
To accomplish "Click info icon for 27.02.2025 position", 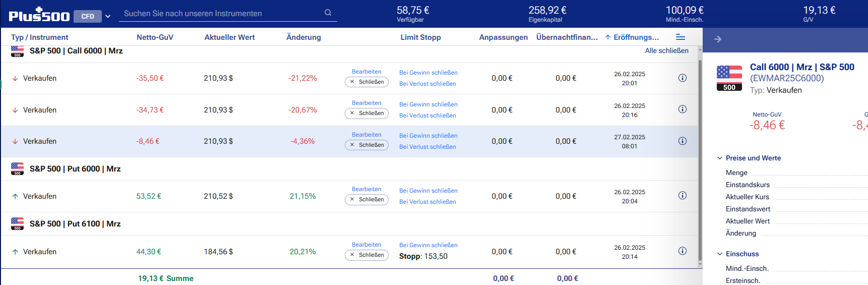I will point(682,141).
